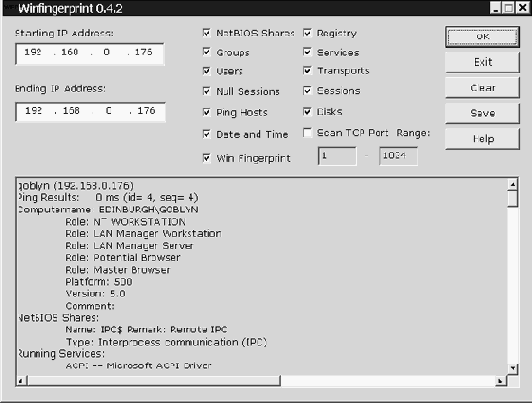Screen dimensions: 532x403
Task: Click the Ending IP Address field
Action: [x=91, y=112]
